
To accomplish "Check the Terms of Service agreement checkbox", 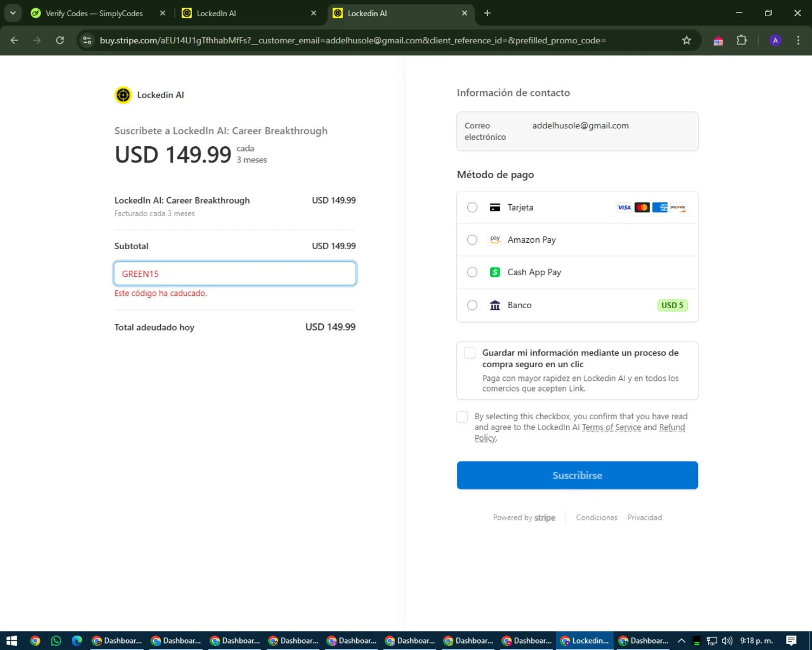I will pos(462,417).
